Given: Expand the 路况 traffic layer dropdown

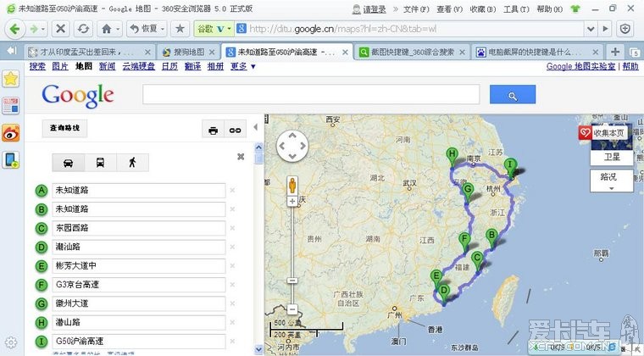Looking at the screenshot, I should tap(612, 181).
